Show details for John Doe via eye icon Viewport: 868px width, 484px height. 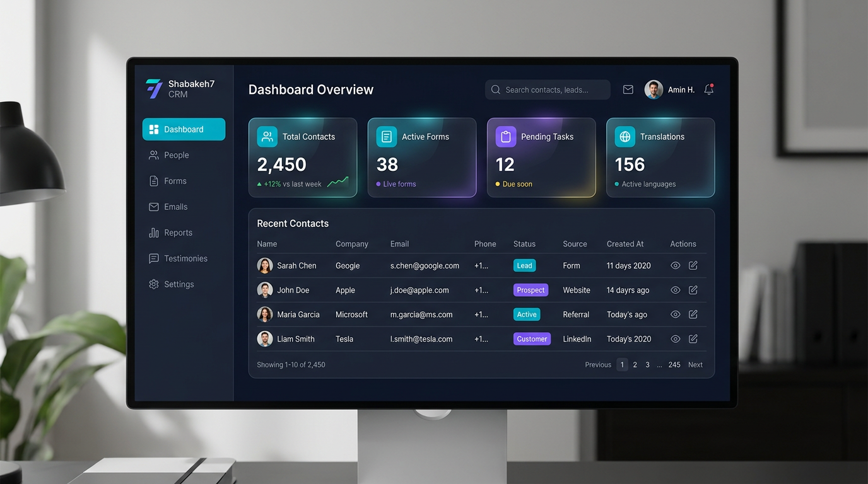pyautogui.click(x=675, y=290)
